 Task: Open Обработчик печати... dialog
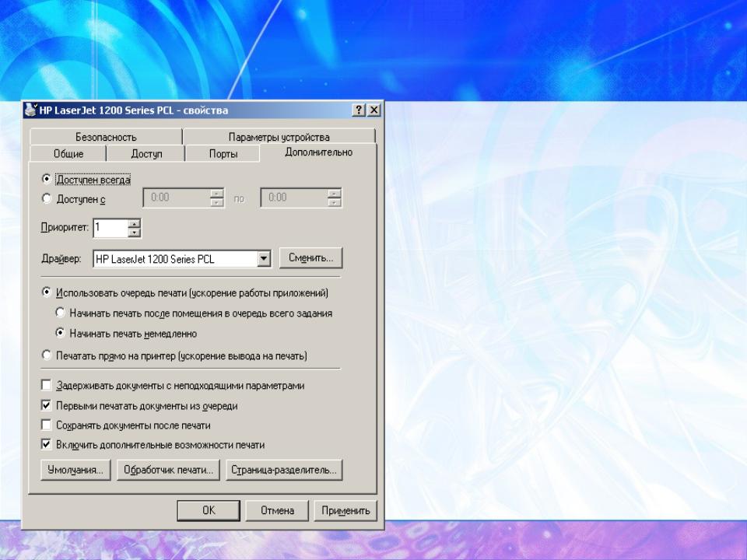[168, 470]
